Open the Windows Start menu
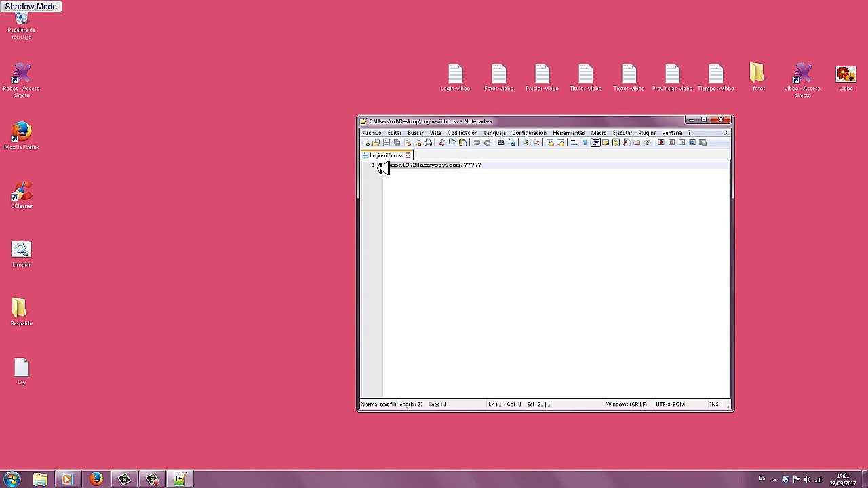The width and height of the screenshot is (868, 488). point(12,479)
